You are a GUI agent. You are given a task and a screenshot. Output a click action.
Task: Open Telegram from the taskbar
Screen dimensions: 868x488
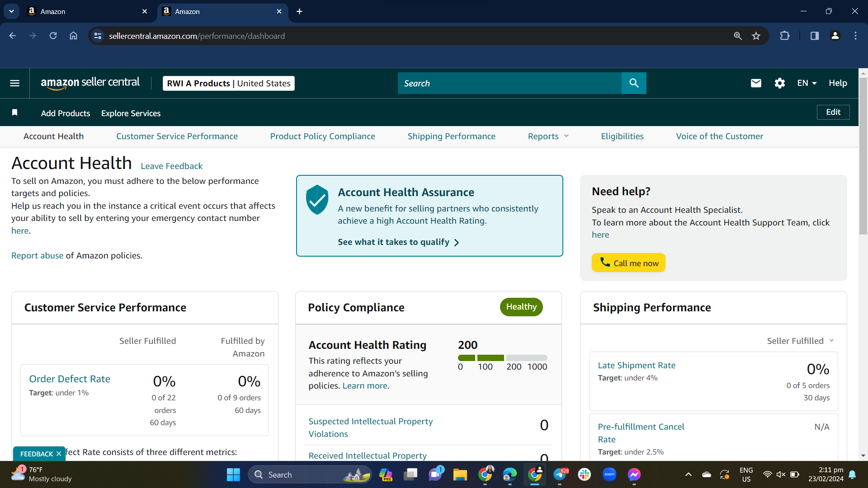(560, 474)
